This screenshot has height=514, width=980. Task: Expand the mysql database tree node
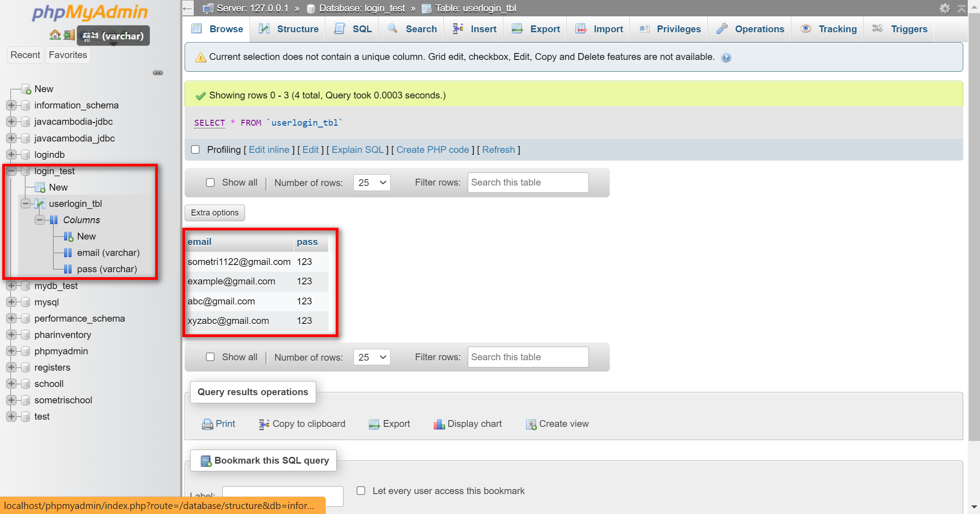11,302
